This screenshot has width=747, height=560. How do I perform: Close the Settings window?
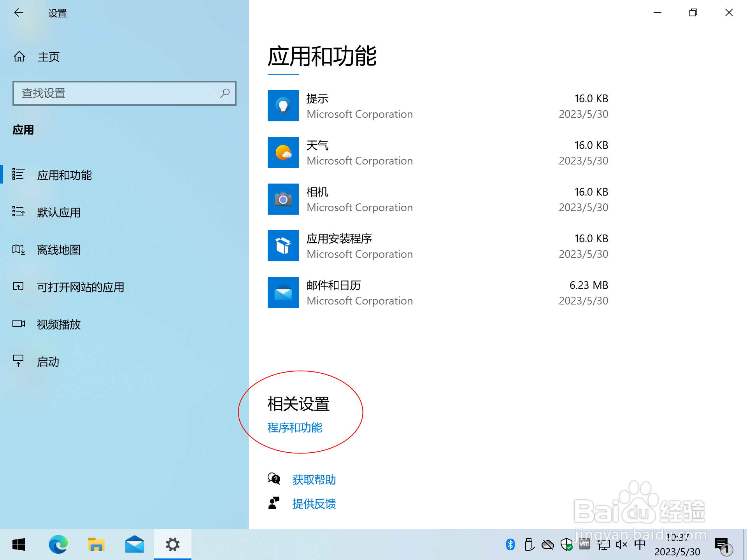729,12
